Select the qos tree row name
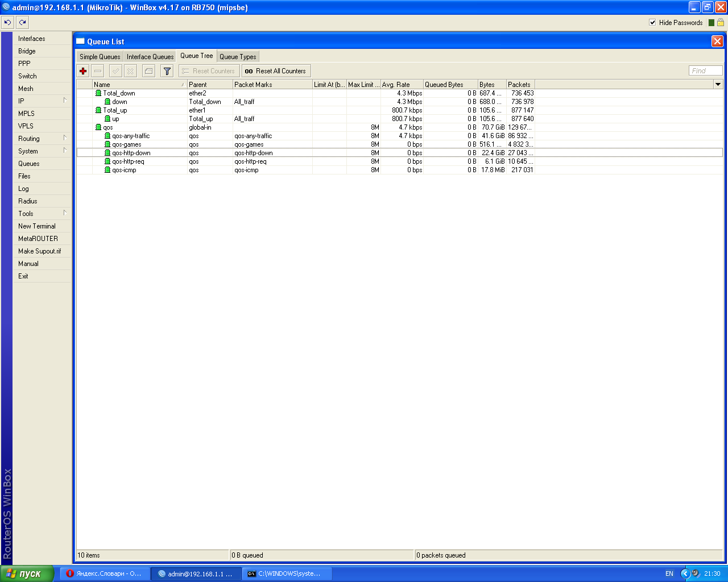This screenshot has width=728, height=582. pos(108,127)
